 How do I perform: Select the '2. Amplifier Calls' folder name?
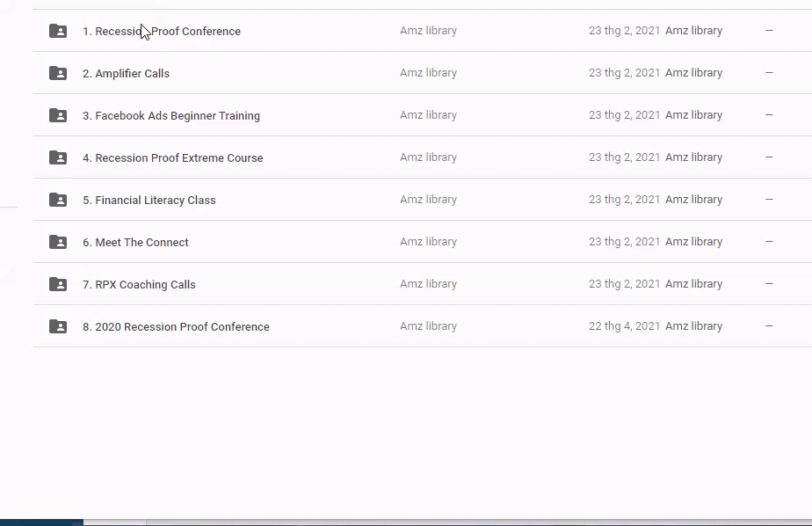(x=126, y=74)
